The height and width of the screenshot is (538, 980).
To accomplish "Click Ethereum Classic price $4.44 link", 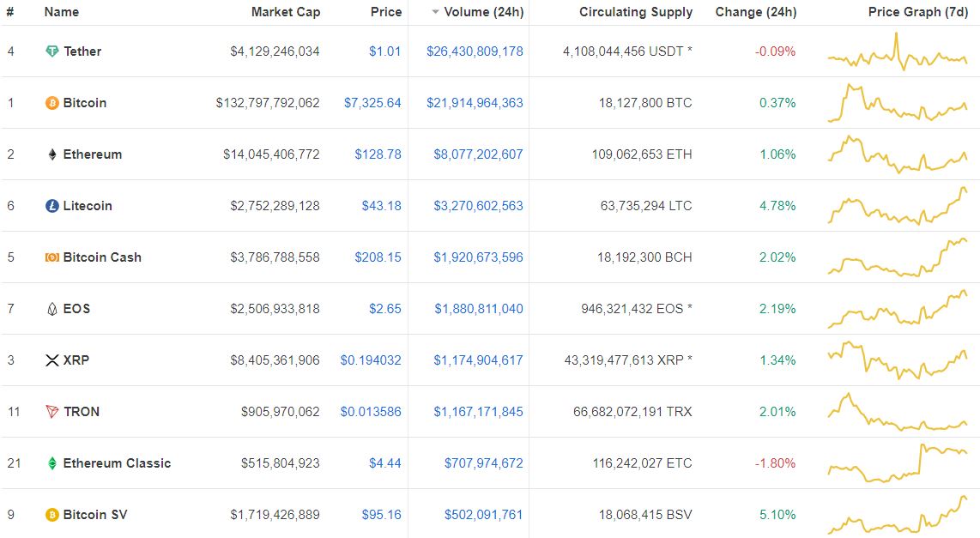I will coord(385,463).
